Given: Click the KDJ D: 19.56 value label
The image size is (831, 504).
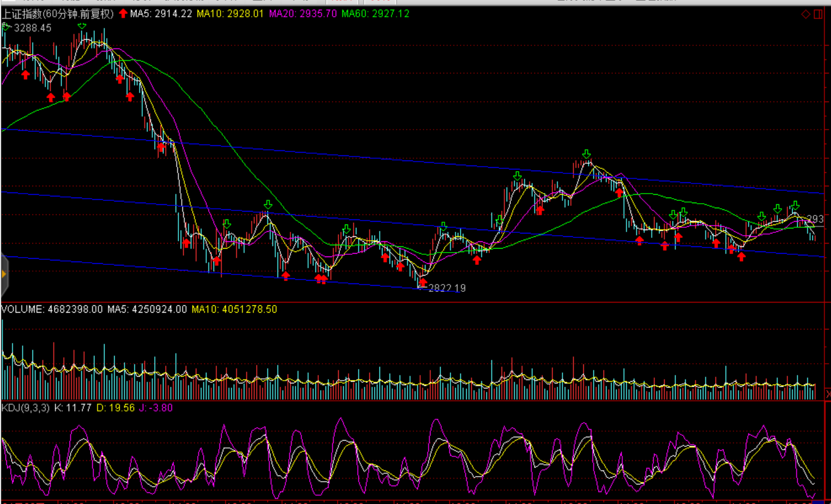Looking at the screenshot, I should (115, 408).
